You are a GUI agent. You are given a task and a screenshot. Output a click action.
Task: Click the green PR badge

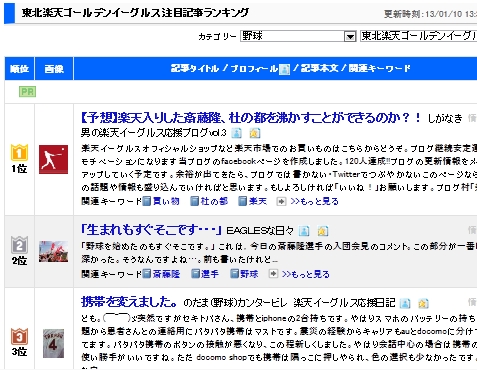click(27, 92)
